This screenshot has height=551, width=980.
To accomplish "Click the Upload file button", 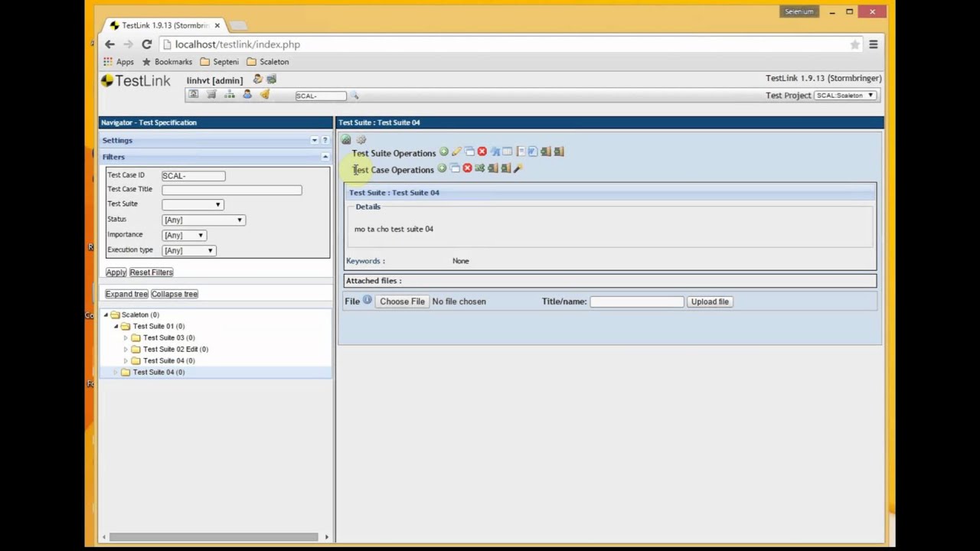I will [x=710, y=302].
